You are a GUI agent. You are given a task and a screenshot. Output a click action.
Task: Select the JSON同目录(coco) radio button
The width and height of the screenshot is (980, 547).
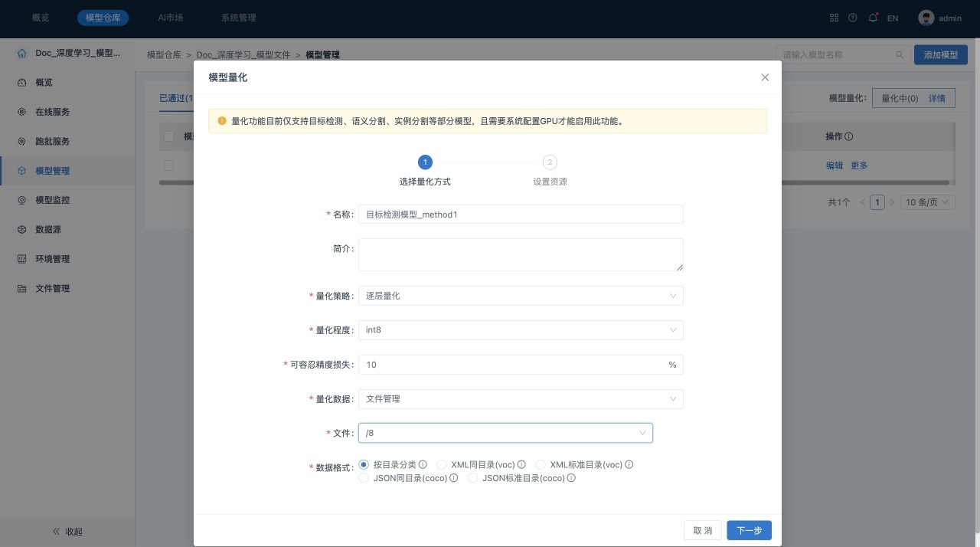364,478
